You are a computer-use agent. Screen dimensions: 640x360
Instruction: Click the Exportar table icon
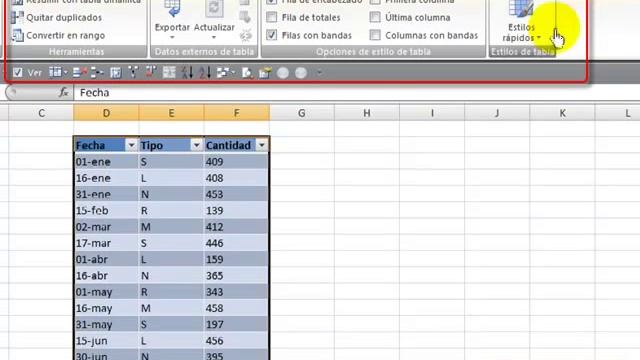pyautogui.click(x=172, y=8)
